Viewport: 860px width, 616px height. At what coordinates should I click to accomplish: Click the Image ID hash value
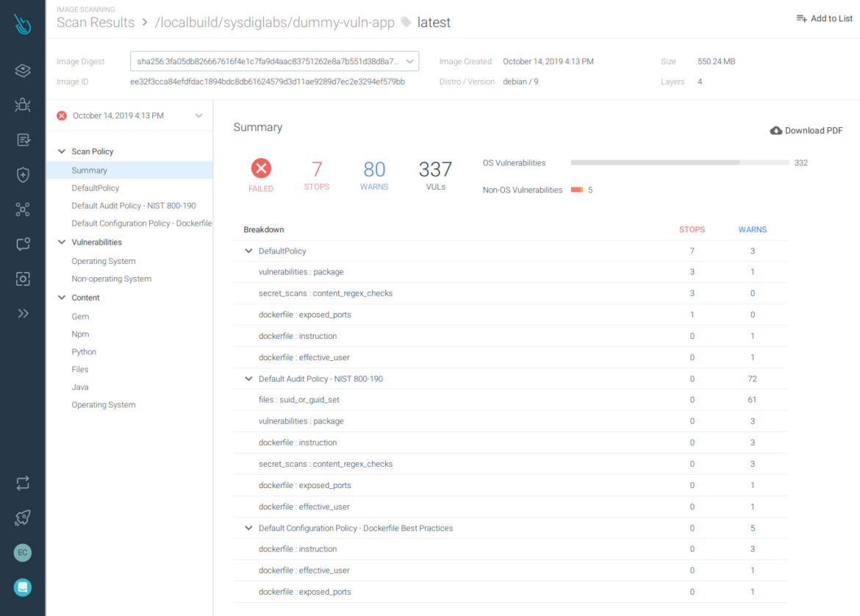pos(268,82)
